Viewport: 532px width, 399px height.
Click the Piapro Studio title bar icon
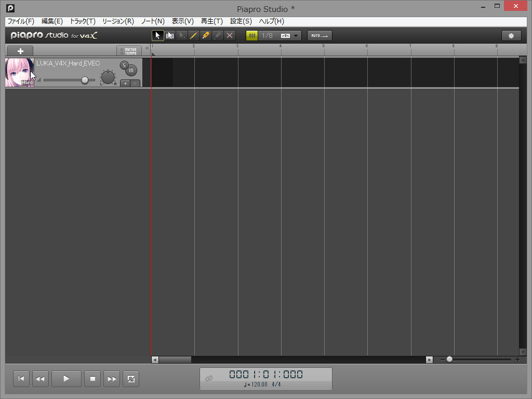pyautogui.click(x=10, y=8)
